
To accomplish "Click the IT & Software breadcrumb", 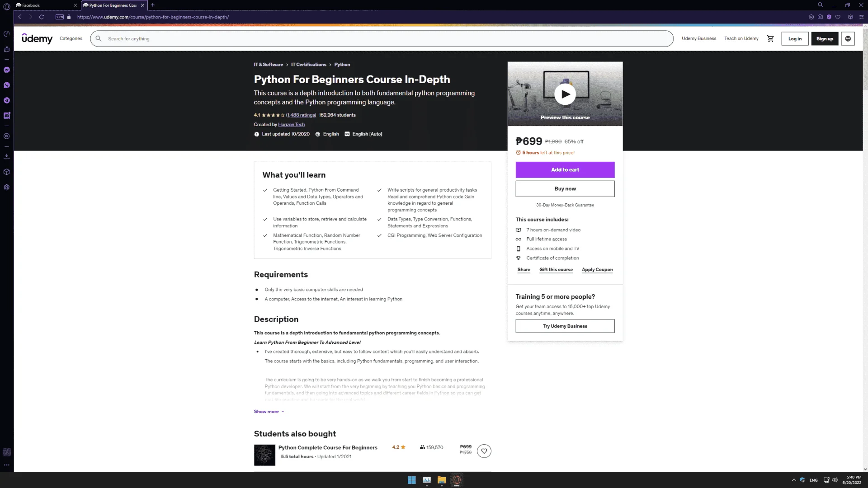I will 269,65.
